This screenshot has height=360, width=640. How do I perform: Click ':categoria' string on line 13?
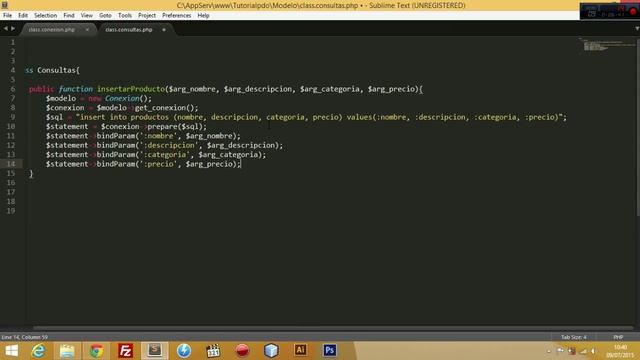[164, 155]
